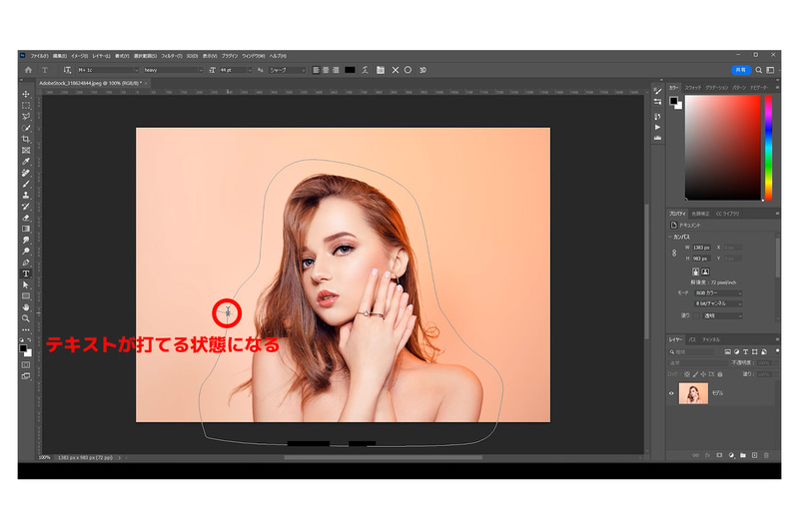This screenshot has height=532, width=799.
Task: Select the Path Selection tool
Action: point(26,285)
